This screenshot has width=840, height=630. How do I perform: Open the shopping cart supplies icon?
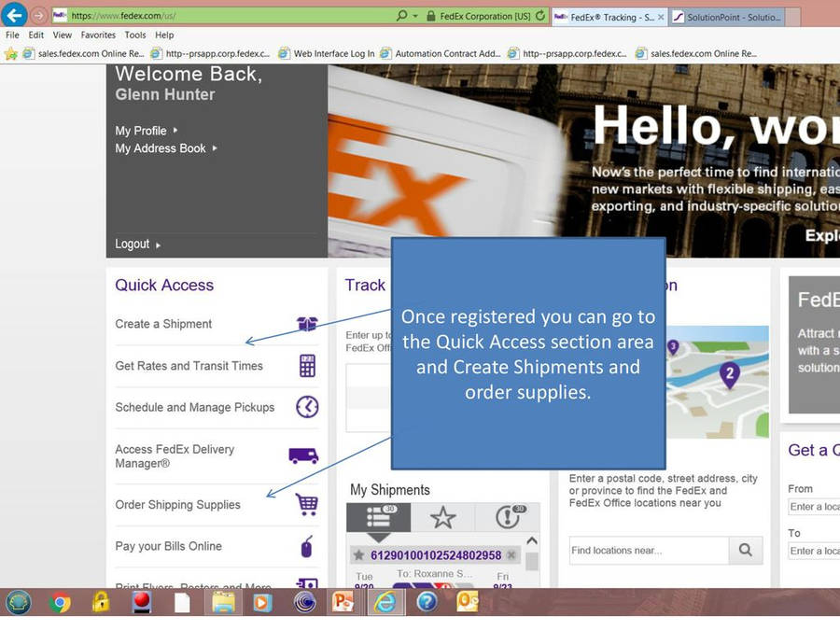tap(306, 505)
